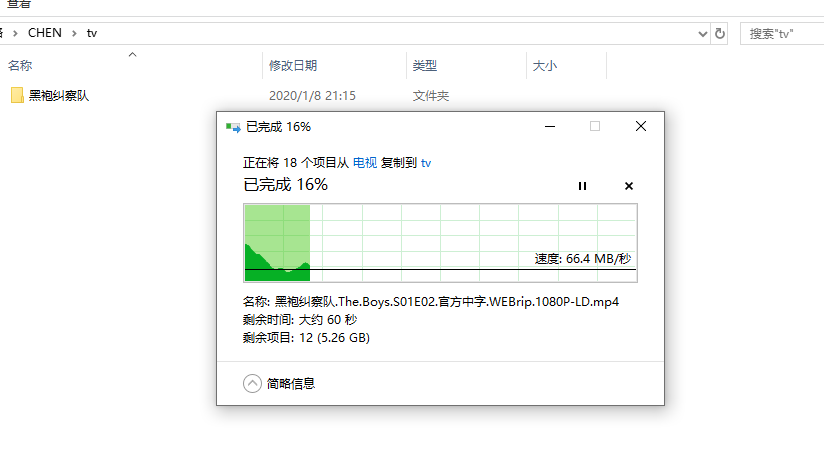Click the 速度: 66.4 MB/秒 label
824x450 pixels.
tap(583, 259)
